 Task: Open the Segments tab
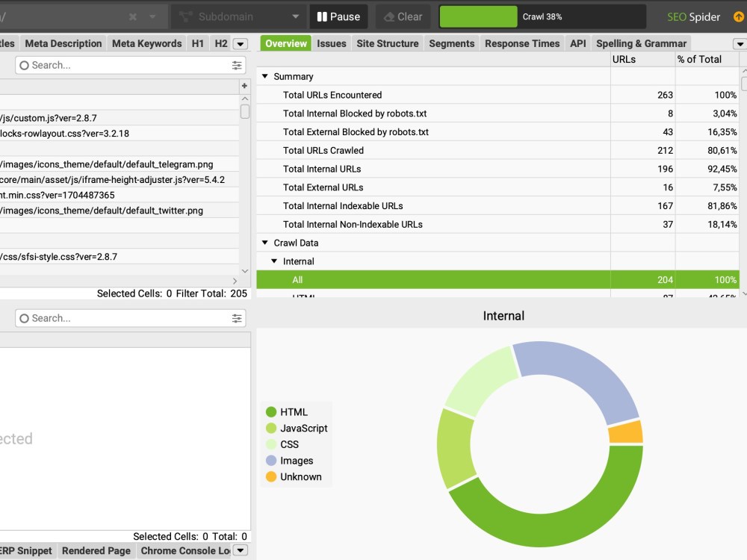tap(452, 43)
